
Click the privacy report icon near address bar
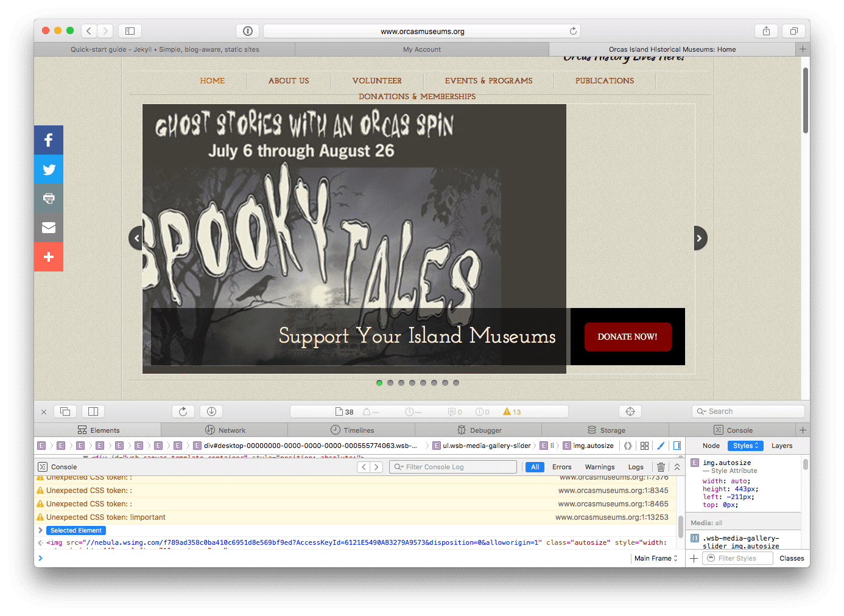coord(248,31)
